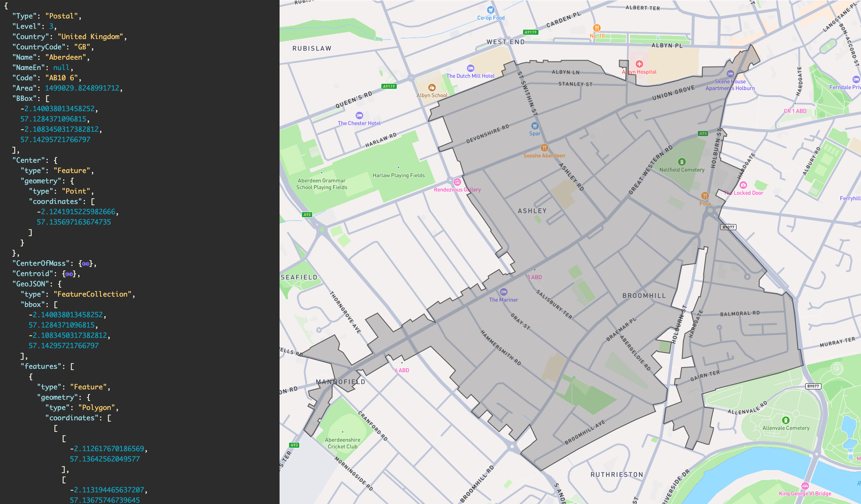Click the SALISBURY TER street label
The image size is (861, 504).
(x=554, y=304)
